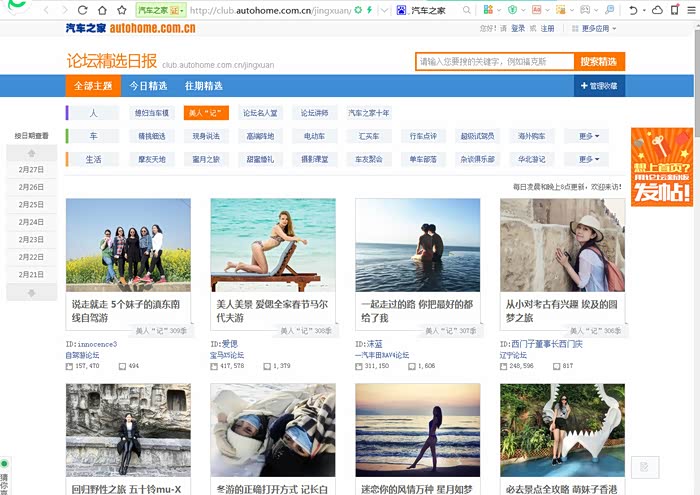This screenshot has width=700, height=495.
Task: Expand 更多 in the 生活 category row
Action: click(588, 159)
